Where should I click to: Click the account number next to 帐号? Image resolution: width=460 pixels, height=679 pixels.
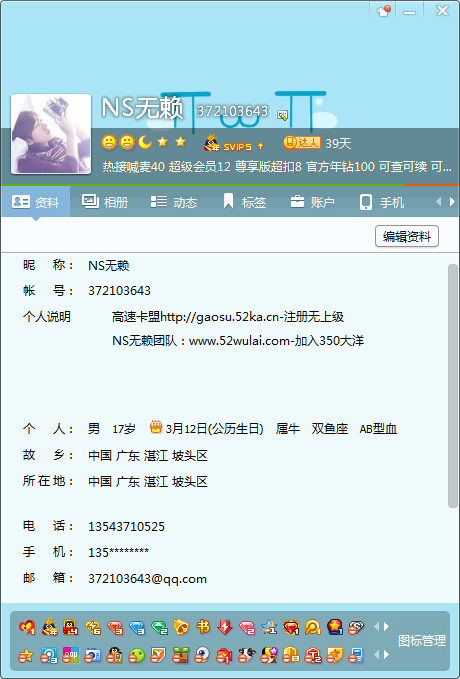point(120,291)
